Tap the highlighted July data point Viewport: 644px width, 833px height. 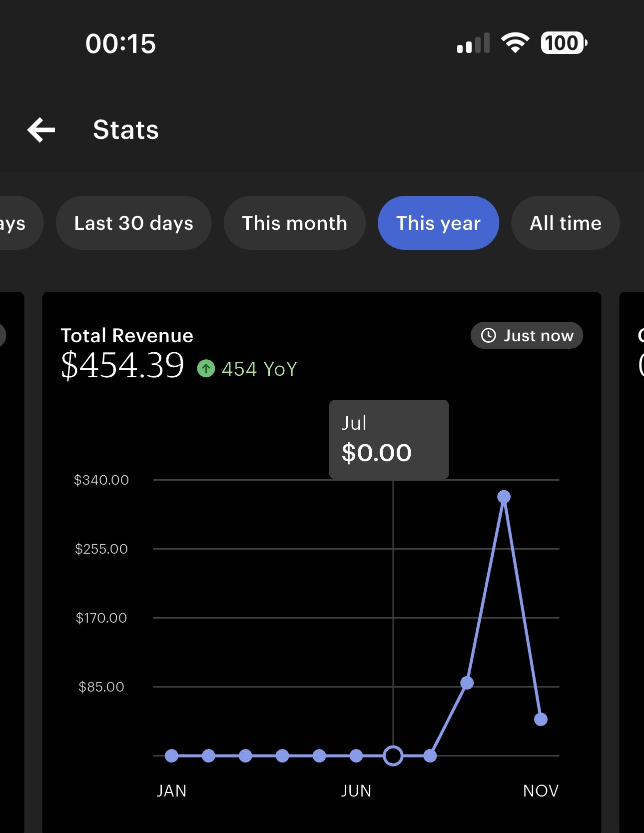click(x=393, y=756)
